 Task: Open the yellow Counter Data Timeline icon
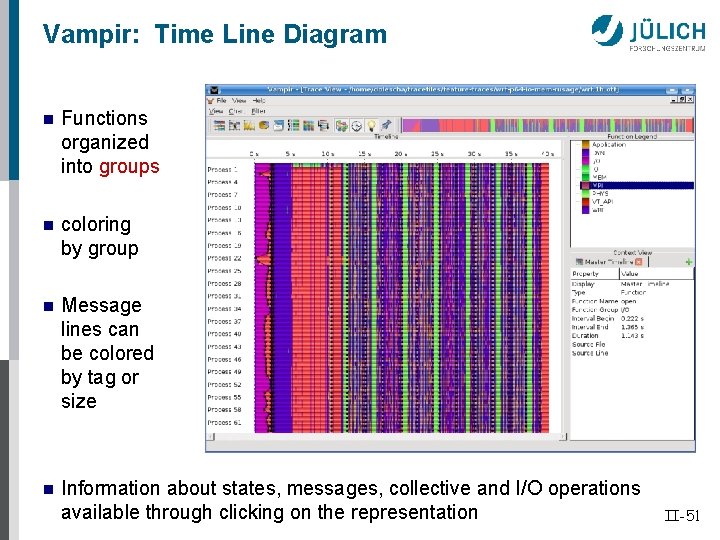pos(249,125)
